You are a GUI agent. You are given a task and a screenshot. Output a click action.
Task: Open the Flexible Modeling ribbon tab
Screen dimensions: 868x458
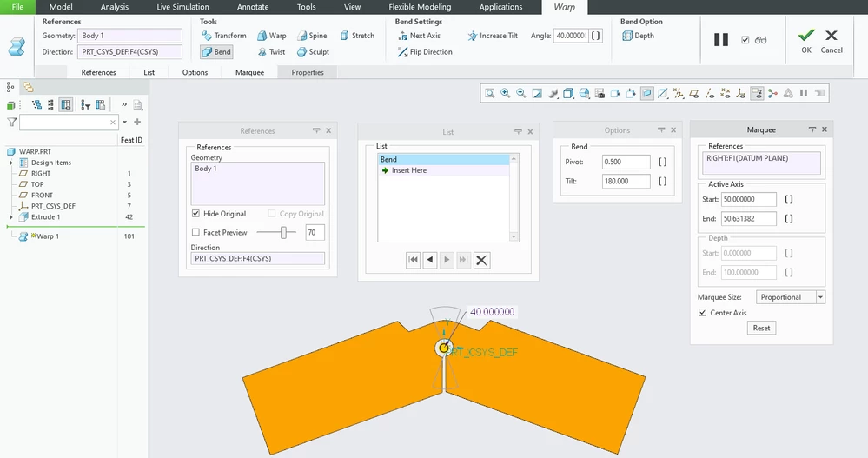[420, 7]
